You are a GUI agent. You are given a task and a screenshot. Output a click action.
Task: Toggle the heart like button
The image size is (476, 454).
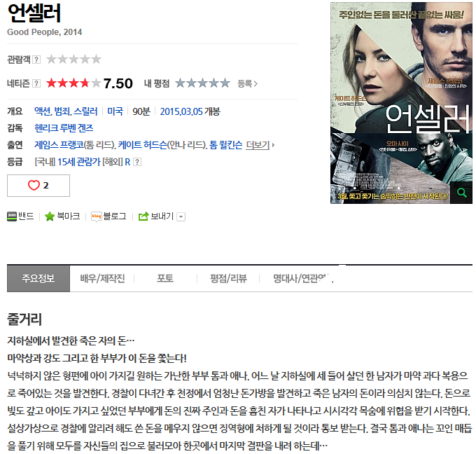[38, 186]
